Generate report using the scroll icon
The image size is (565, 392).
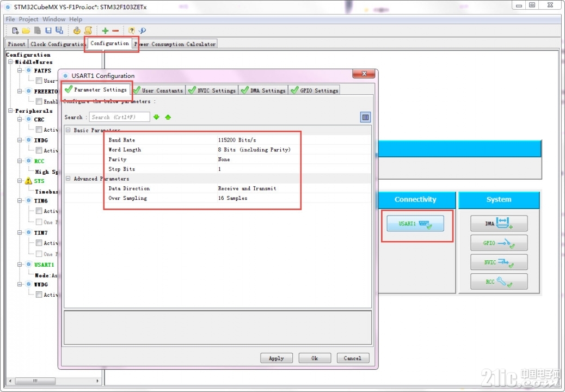pos(88,30)
